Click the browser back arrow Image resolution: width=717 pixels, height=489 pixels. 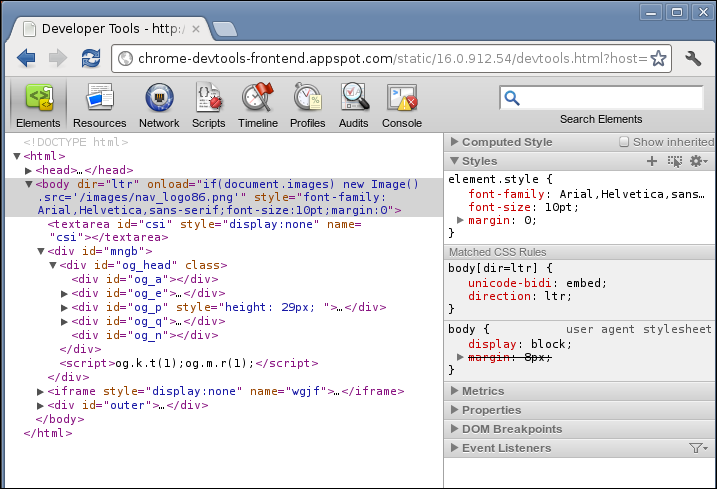[26, 58]
